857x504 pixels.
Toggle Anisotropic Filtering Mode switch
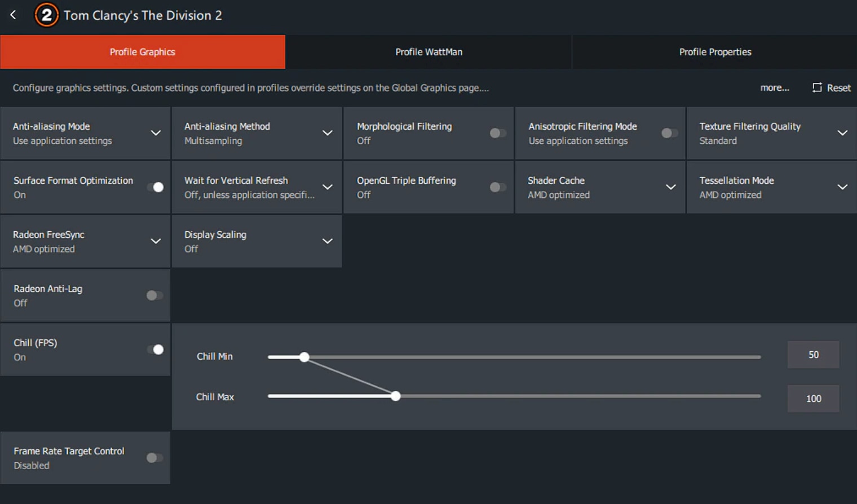click(x=669, y=133)
